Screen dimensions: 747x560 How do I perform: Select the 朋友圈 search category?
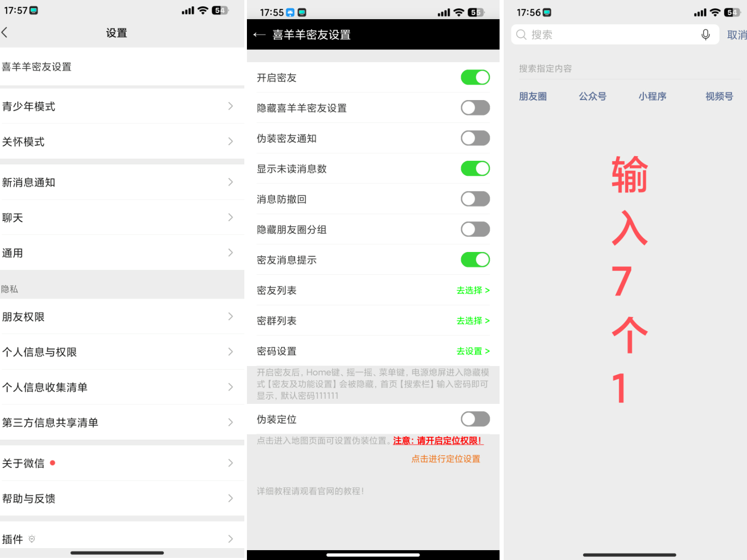coord(533,96)
